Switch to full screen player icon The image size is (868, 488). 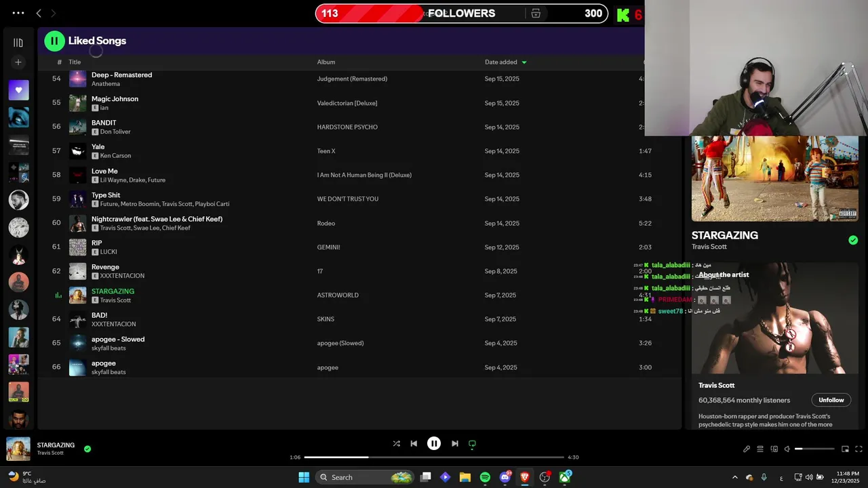(859, 449)
